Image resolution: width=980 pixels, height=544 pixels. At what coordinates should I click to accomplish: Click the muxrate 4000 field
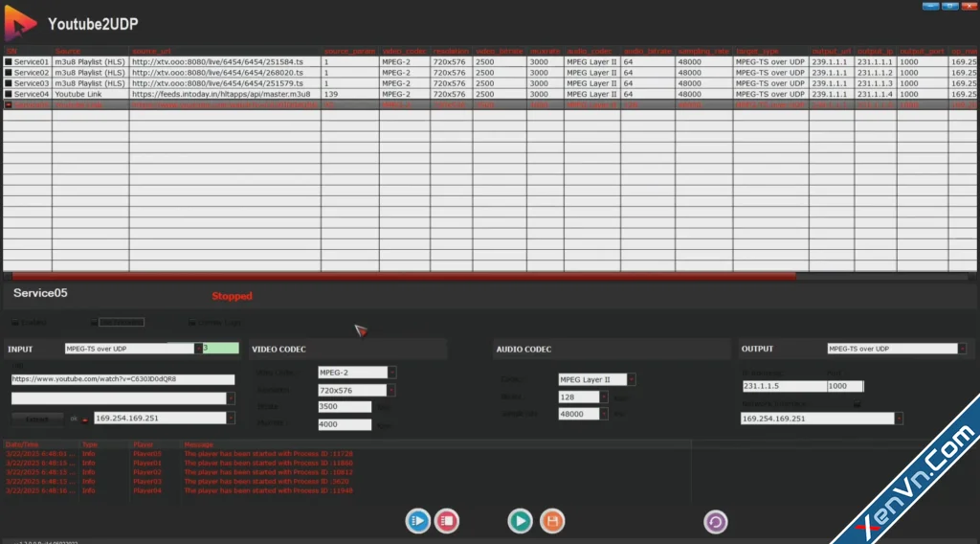(x=345, y=424)
